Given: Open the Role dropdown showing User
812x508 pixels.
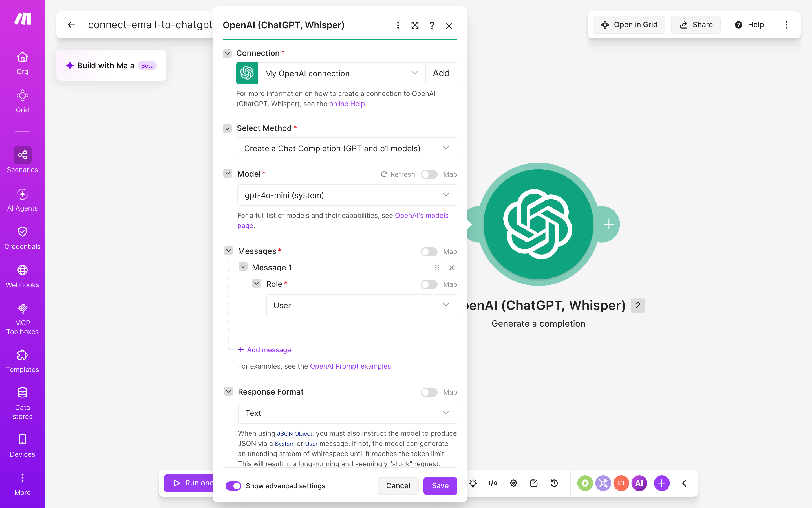Looking at the screenshot, I should pos(361,305).
